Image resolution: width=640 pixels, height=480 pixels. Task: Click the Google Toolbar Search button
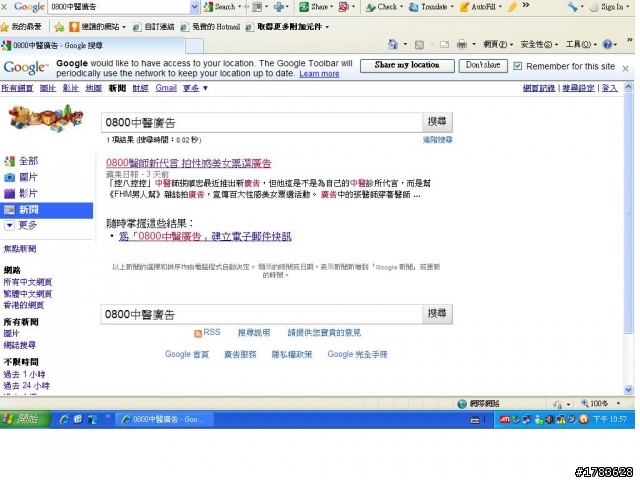tap(220, 7)
